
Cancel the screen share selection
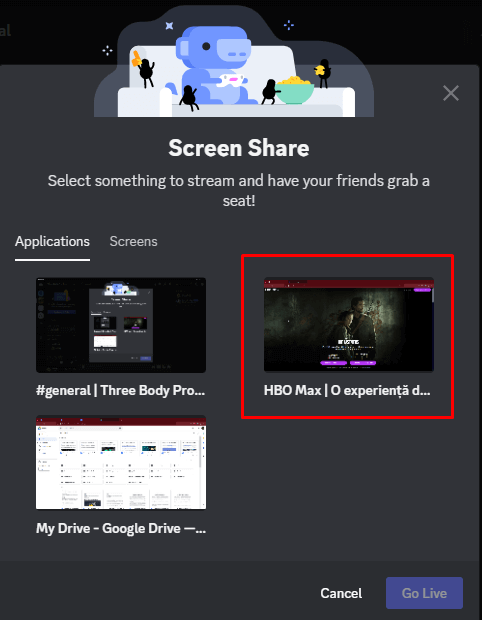[341, 593]
